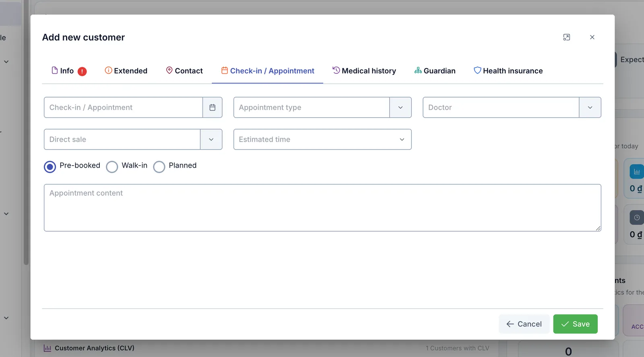
Task: Click the fullscreen expand icon in dialog header
Action: 566,37
